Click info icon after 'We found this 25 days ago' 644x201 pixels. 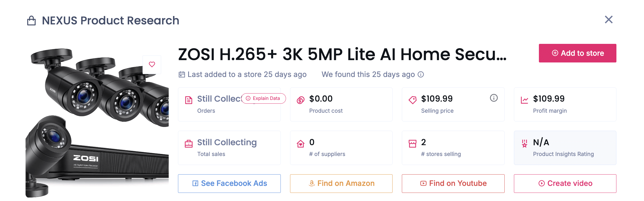click(421, 75)
